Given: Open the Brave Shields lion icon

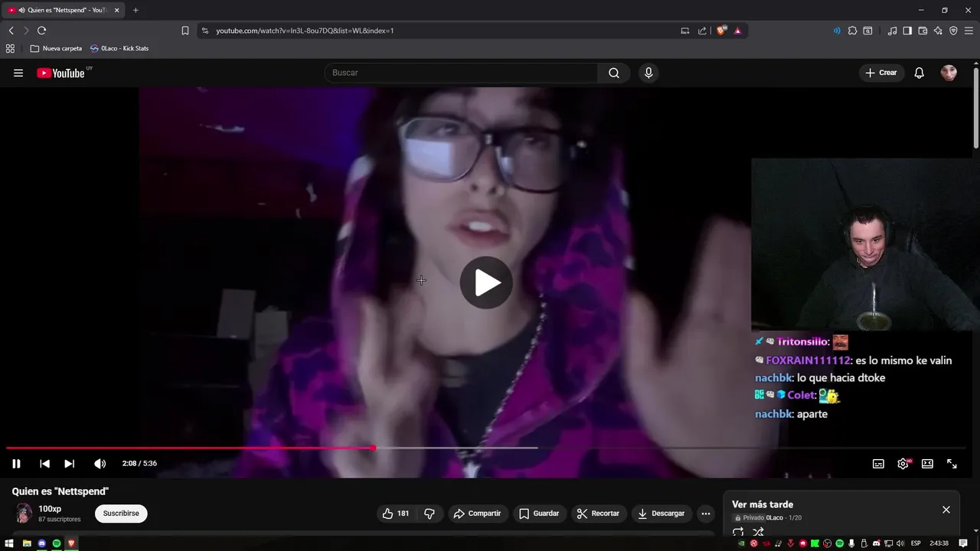Looking at the screenshot, I should click(721, 31).
